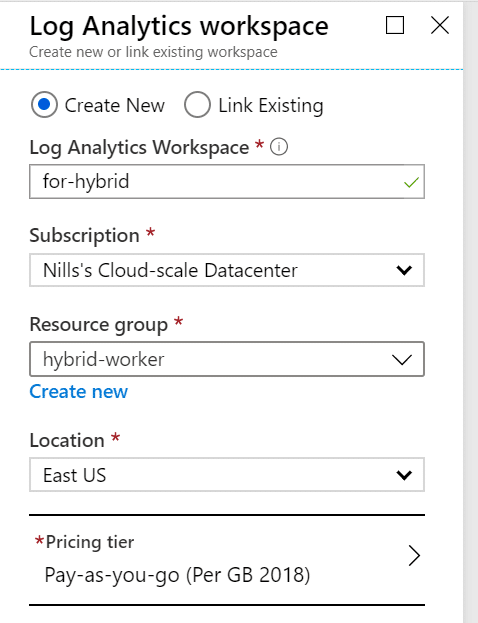Click the hybrid-worker resource group combo box
The height and width of the screenshot is (623, 478).
[x=227, y=359]
